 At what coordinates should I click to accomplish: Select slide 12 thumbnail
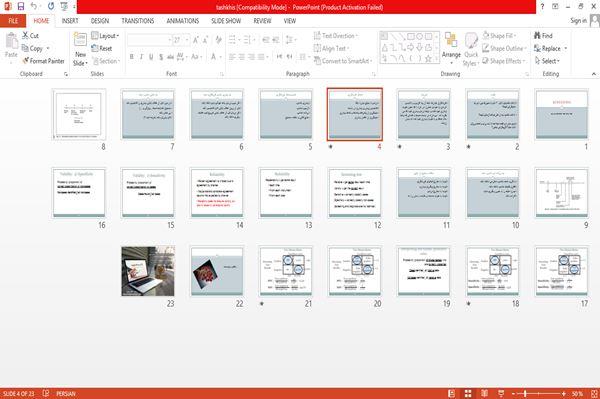355,193
